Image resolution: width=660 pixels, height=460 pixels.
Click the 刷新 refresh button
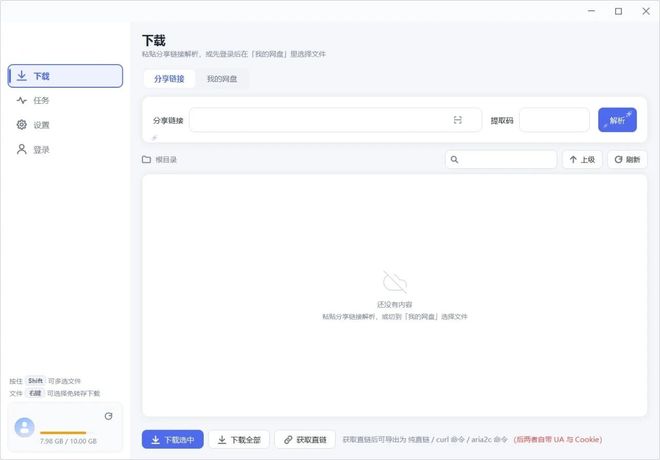627,160
